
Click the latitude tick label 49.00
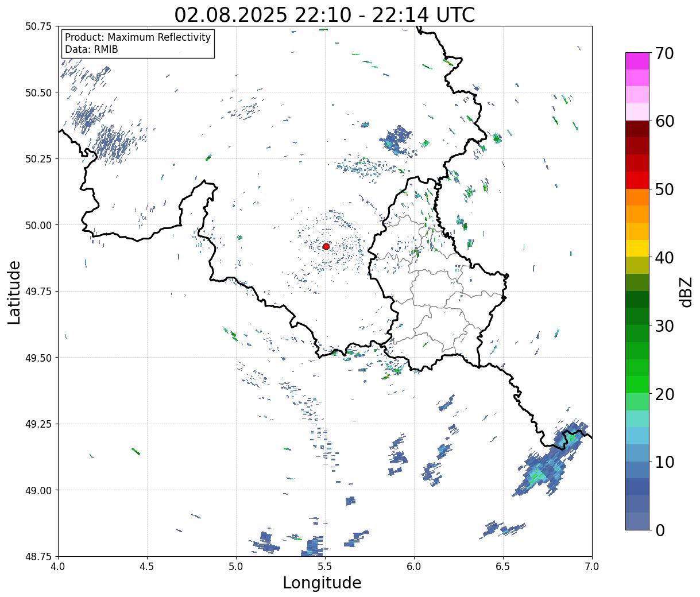(x=39, y=490)
